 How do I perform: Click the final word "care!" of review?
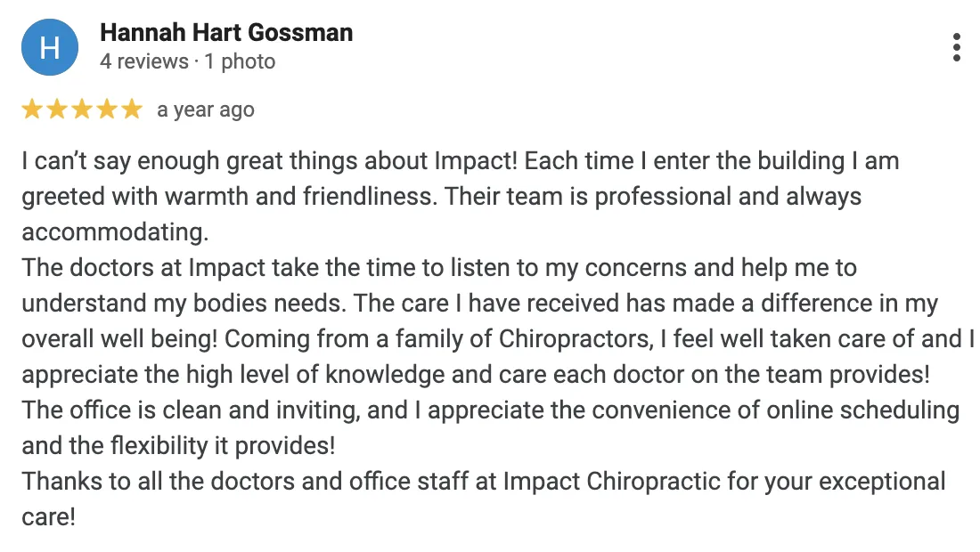(49, 517)
